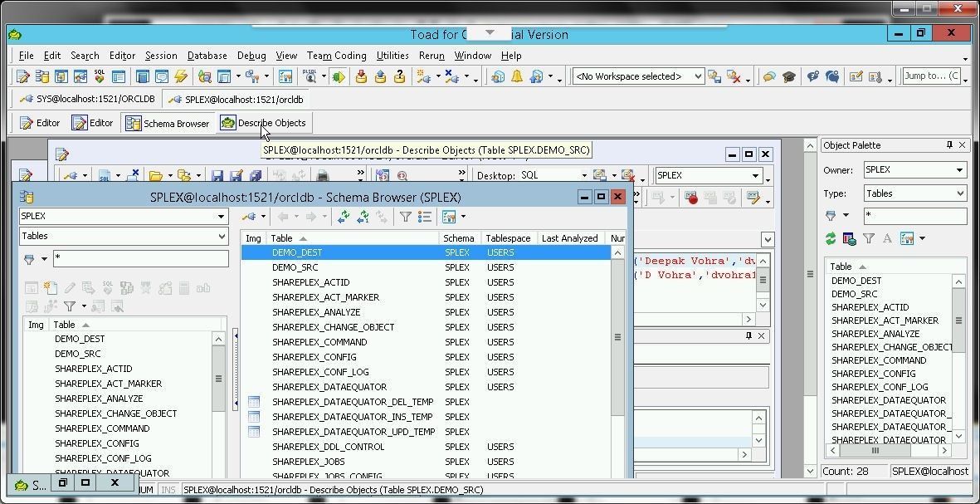Image resolution: width=980 pixels, height=504 pixels.
Task: Open the workspace selection dropdown
Action: 698,76
